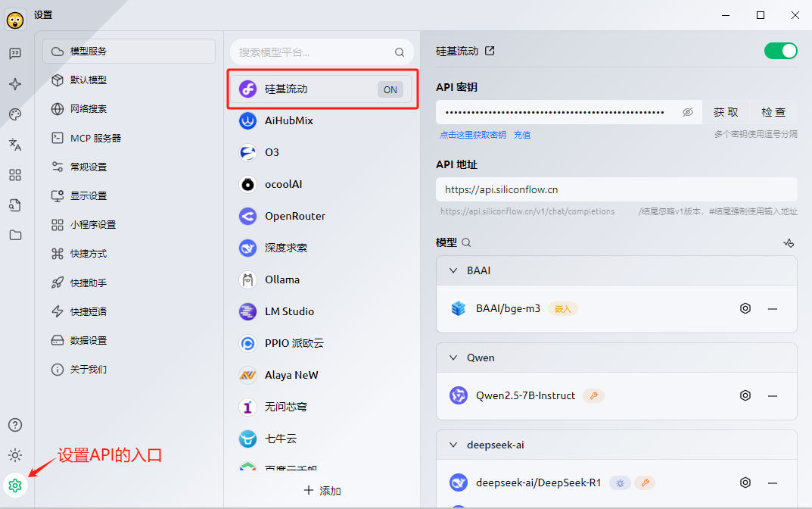The image size is (812, 509).
Task: Select MCP 服务器 settings menu
Action: (129, 138)
